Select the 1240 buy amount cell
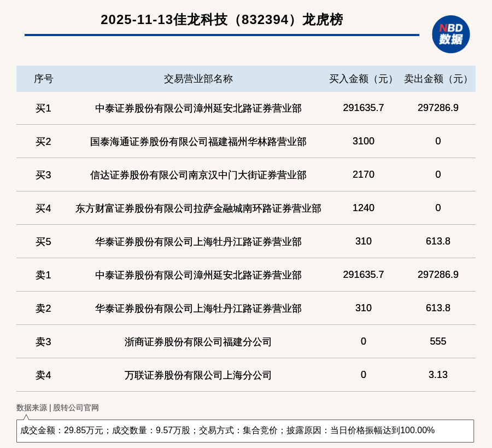This screenshot has height=448, width=492. coord(363,208)
